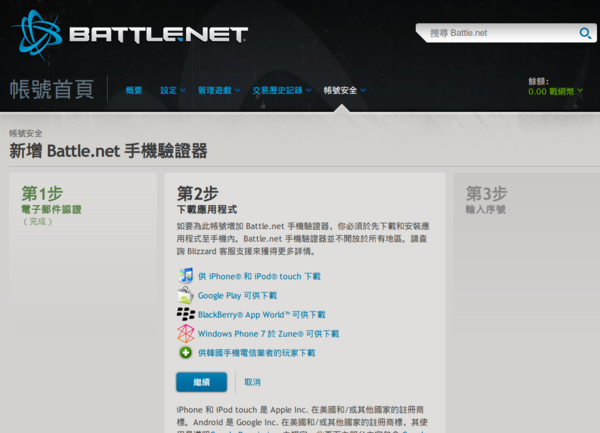Open the BlackBerry App World download link
The height and width of the screenshot is (433, 600).
261,314
